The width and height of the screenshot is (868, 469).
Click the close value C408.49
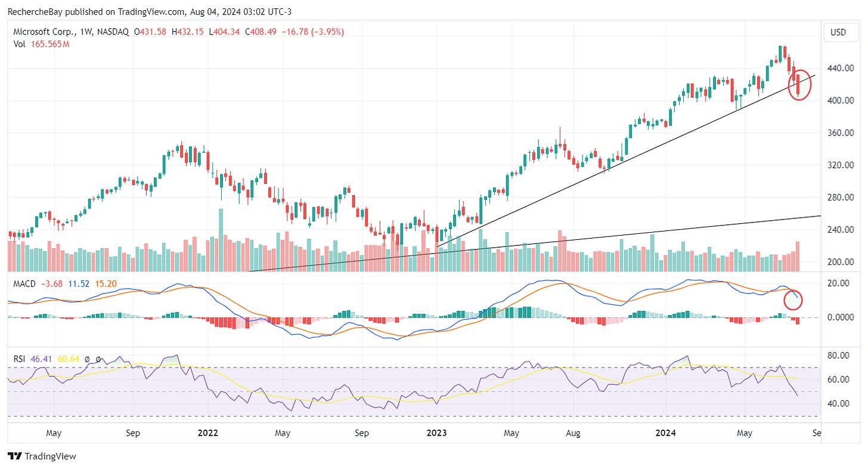coord(259,32)
